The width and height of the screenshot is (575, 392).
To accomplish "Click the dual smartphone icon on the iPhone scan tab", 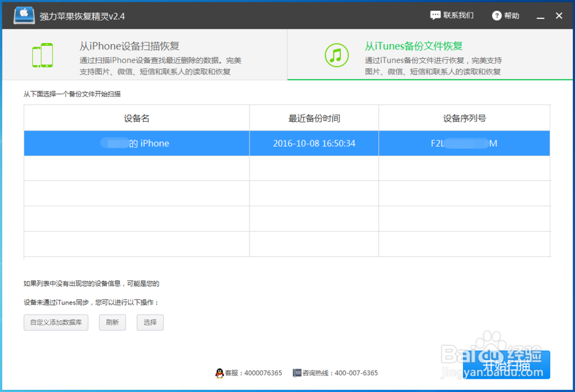I will (43, 55).
